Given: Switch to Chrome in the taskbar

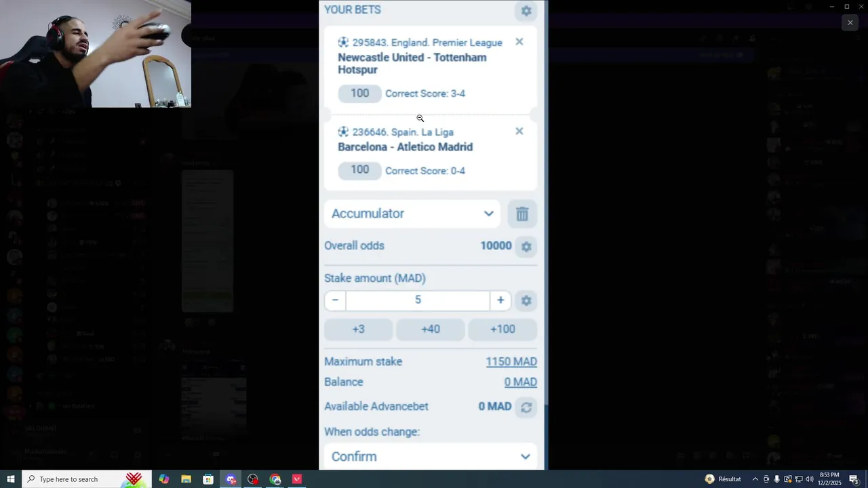Looking at the screenshot, I should click(x=275, y=479).
